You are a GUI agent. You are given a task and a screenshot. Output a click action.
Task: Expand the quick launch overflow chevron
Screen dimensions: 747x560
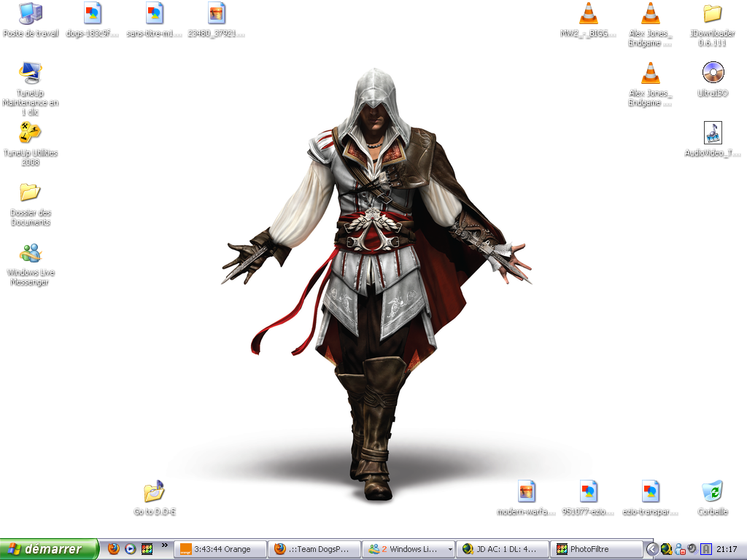(x=164, y=545)
